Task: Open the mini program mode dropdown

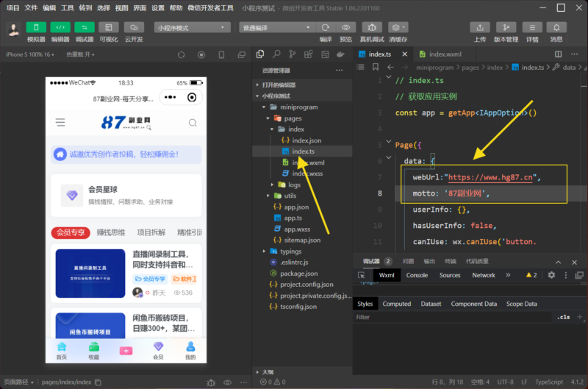Action: (x=192, y=27)
